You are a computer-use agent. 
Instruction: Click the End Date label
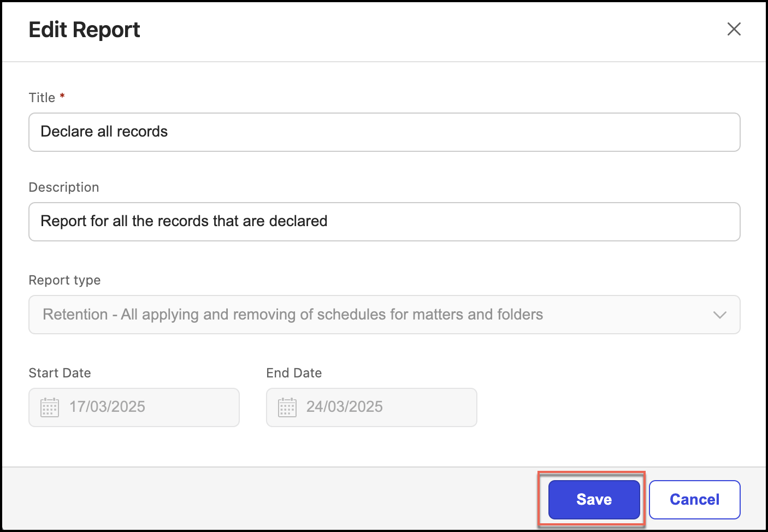point(294,373)
